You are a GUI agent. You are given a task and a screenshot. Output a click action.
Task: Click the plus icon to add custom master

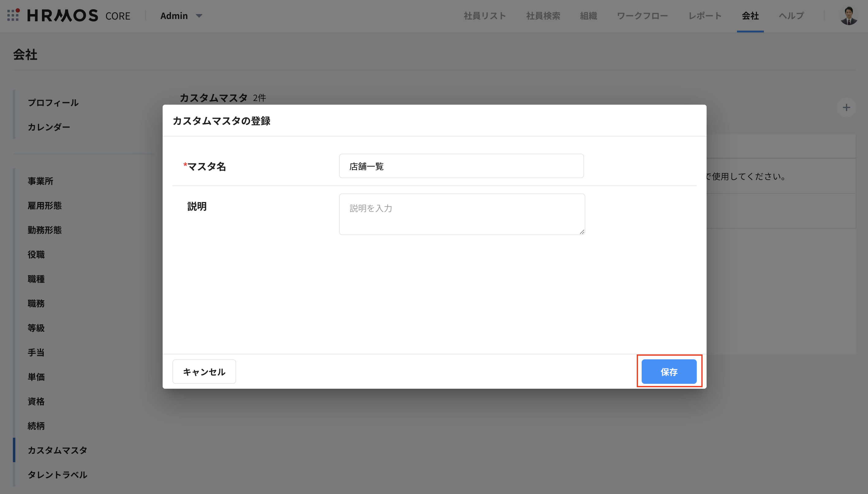846,108
